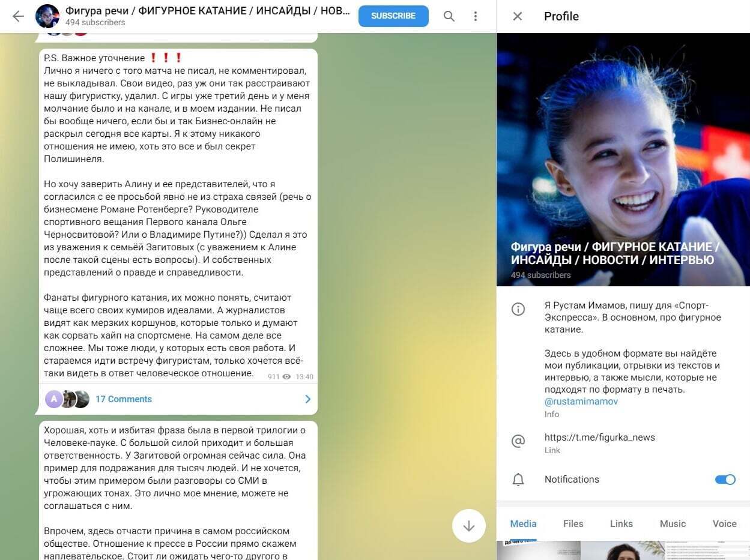Viewport: 750px width, 560px height.
Task: Switch to the Files tab
Action: tap(573, 523)
